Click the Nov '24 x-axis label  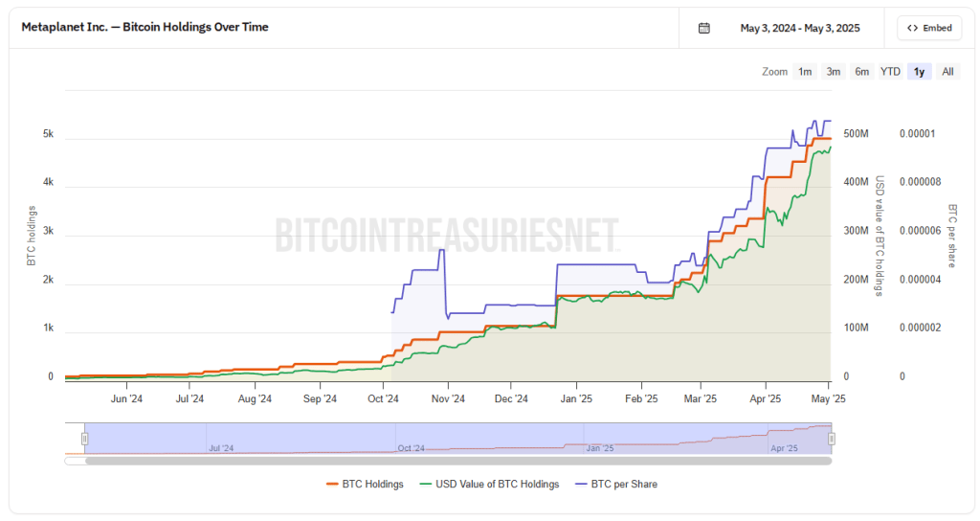(448, 399)
